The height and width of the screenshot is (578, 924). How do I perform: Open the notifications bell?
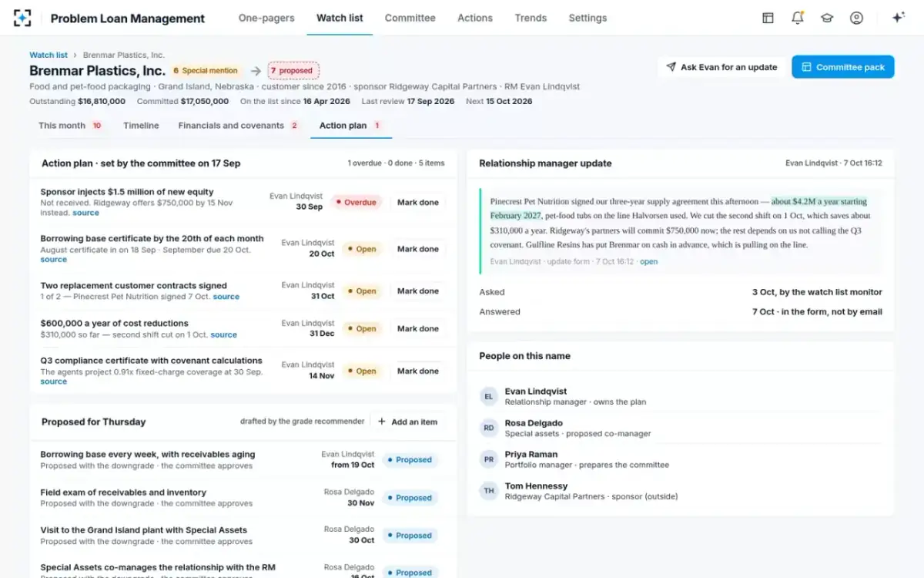coord(798,18)
